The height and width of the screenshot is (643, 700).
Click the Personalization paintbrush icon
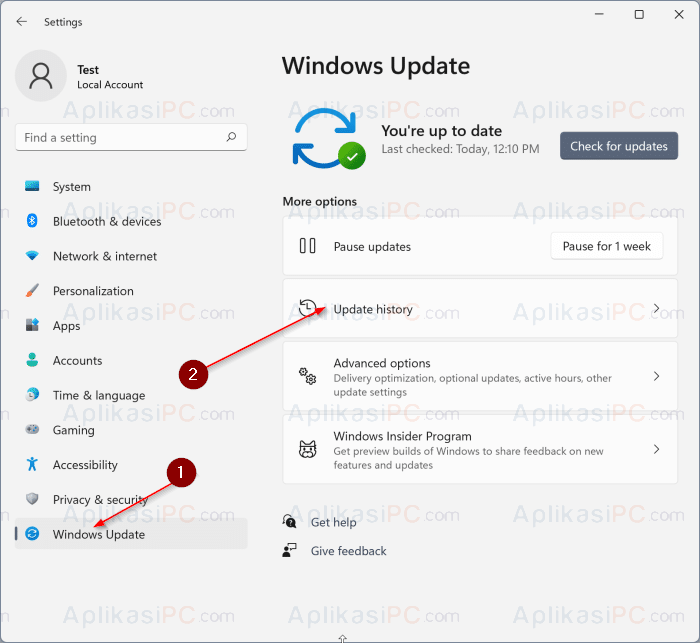point(32,290)
